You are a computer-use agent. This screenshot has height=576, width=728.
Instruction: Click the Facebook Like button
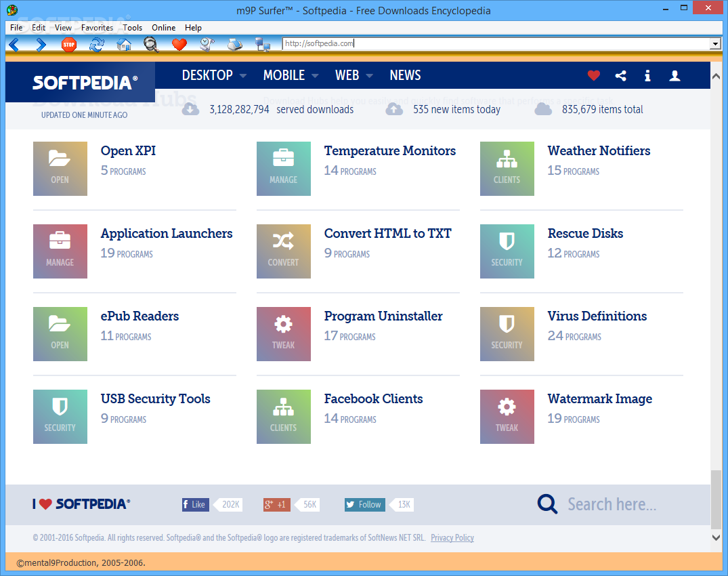pyautogui.click(x=195, y=504)
